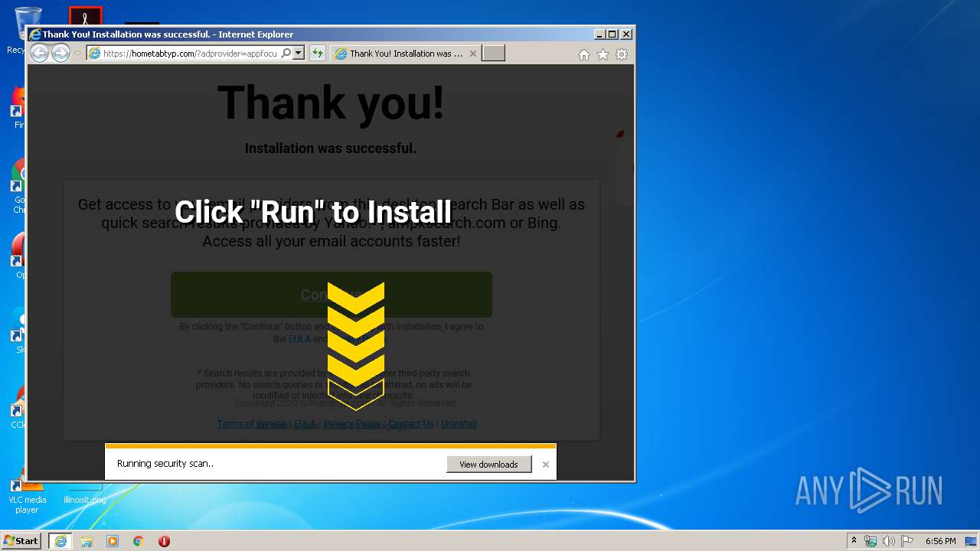This screenshot has height=551, width=980.
Task: Open a new blank tab in IE
Action: [493, 54]
